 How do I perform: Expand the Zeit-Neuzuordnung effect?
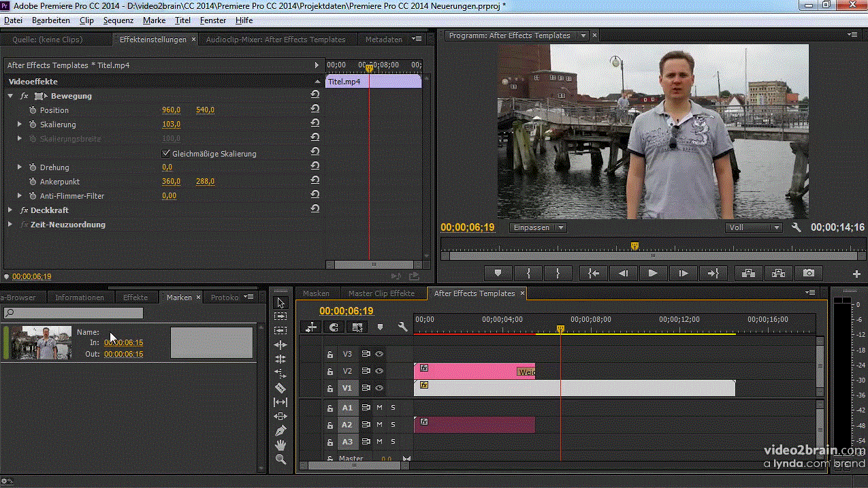[x=10, y=224]
